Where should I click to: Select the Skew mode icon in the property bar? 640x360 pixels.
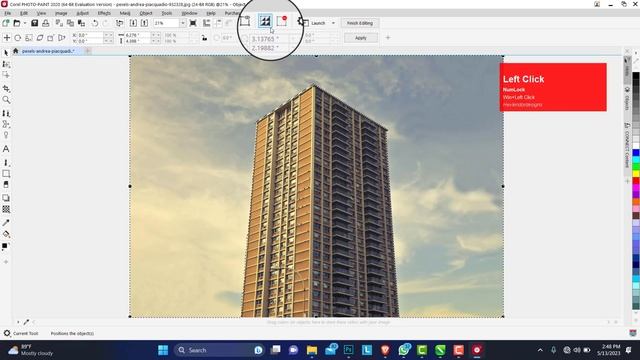(x=40, y=38)
